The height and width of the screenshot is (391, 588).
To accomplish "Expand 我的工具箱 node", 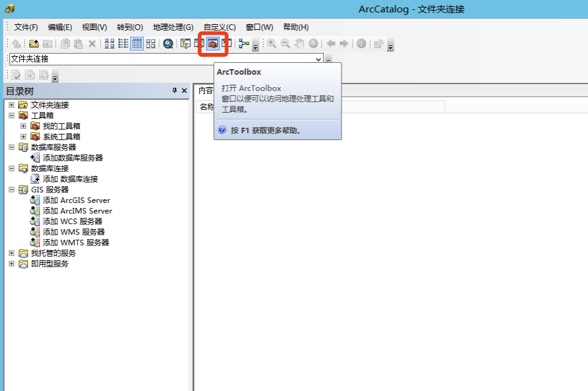I will pos(23,126).
